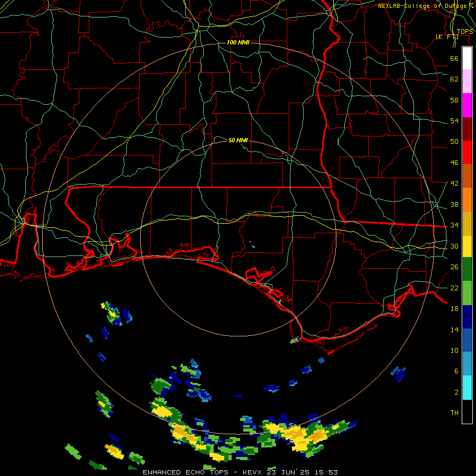Click the bright orange legend swatch
The width and height of the screenshot is (476, 476).
point(467,200)
